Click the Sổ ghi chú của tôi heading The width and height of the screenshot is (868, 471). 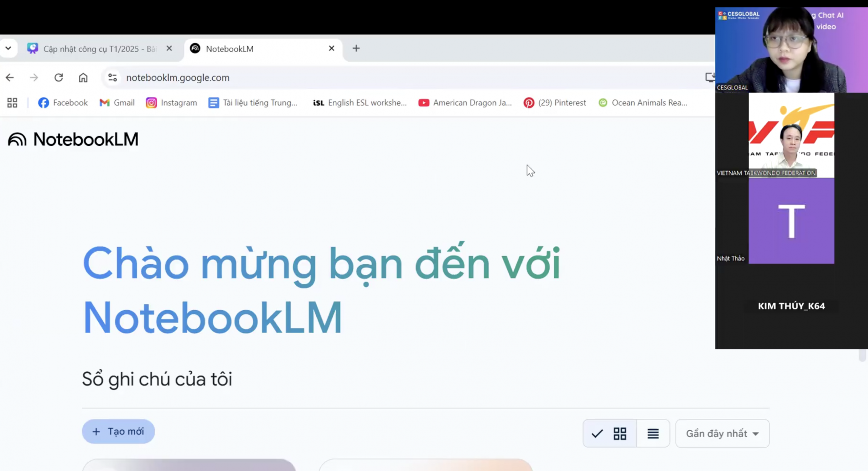pyautogui.click(x=157, y=379)
